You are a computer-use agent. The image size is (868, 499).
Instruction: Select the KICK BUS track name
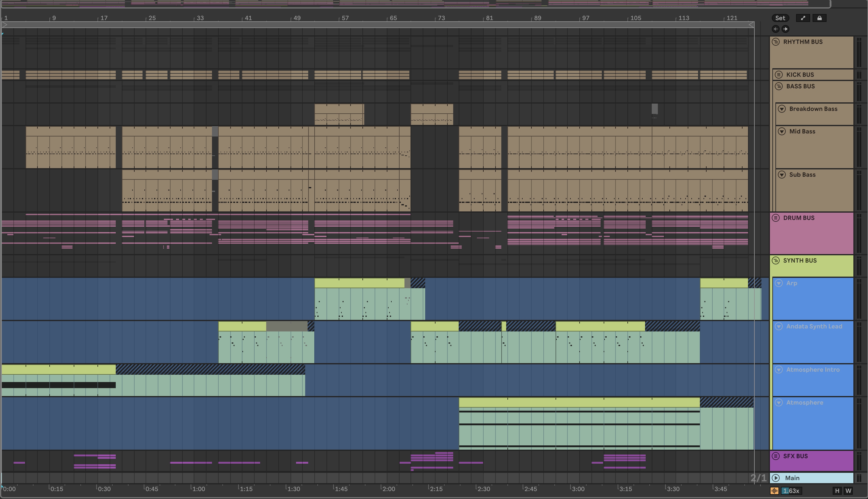click(800, 75)
